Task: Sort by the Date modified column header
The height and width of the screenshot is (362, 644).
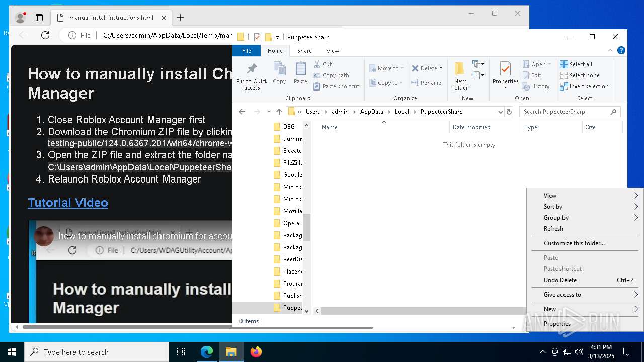Action: pos(486,127)
